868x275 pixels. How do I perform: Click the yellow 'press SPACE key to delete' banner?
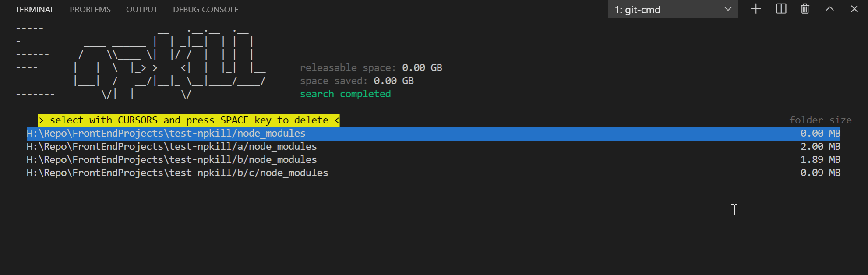point(188,120)
